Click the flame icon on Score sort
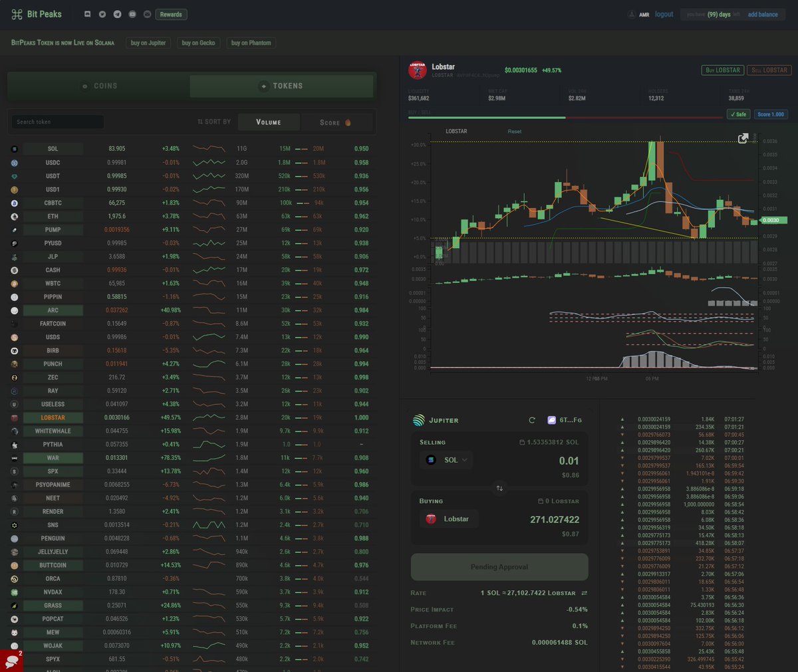The width and height of the screenshot is (798, 672). [x=348, y=122]
